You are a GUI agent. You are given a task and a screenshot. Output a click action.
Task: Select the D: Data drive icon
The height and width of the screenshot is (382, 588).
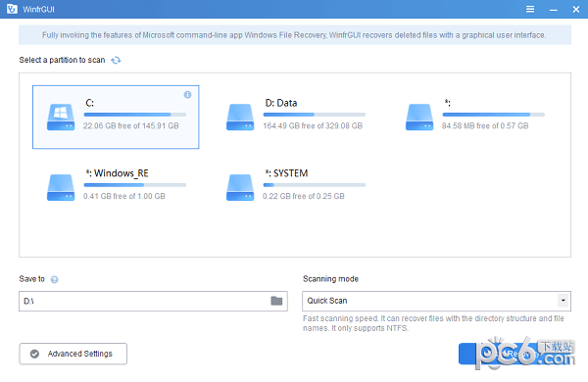(240, 117)
